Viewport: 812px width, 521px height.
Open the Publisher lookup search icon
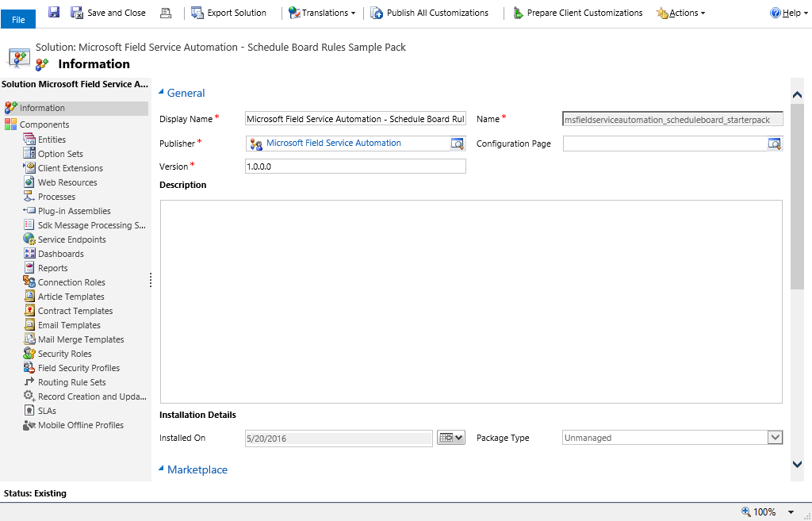458,144
